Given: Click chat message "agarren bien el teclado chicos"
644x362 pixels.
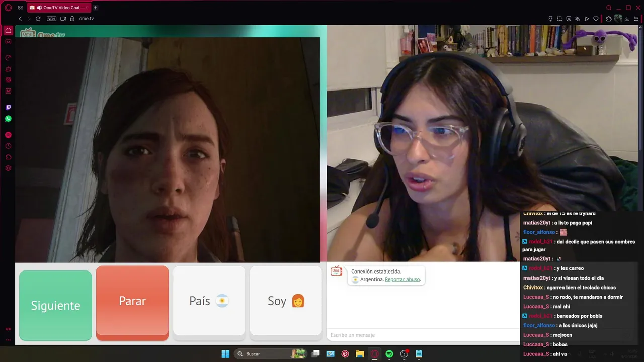Looking at the screenshot, I should coord(581,288).
